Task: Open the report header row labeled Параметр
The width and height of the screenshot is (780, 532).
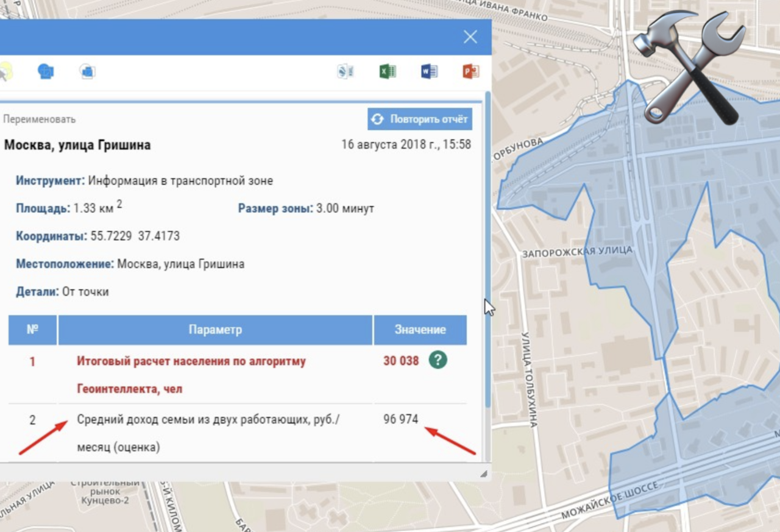Action: coord(214,330)
